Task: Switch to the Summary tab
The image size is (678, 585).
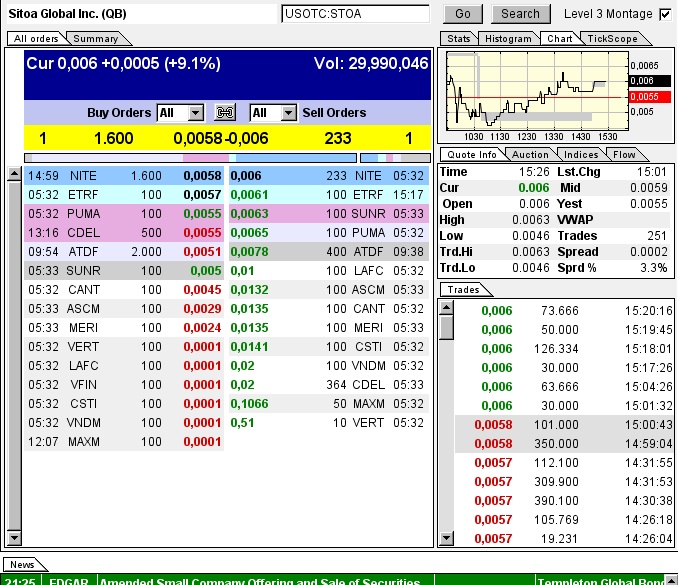Action: [x=96, y=38]
